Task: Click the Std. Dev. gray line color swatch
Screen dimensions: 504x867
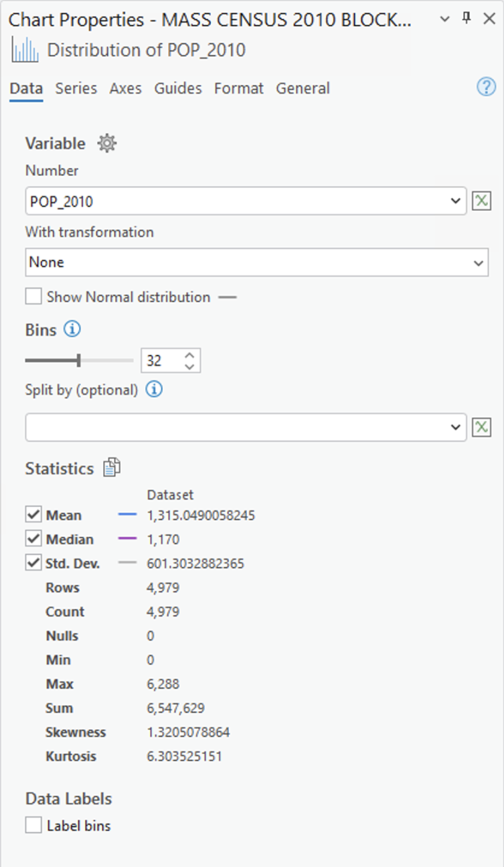Action: click(127, 564)
